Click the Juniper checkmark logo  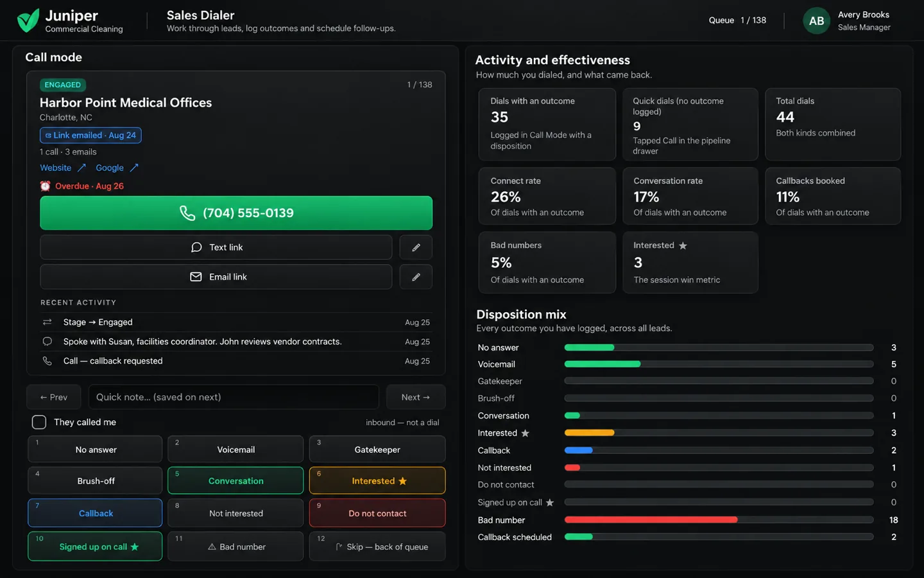pos(28,21)
